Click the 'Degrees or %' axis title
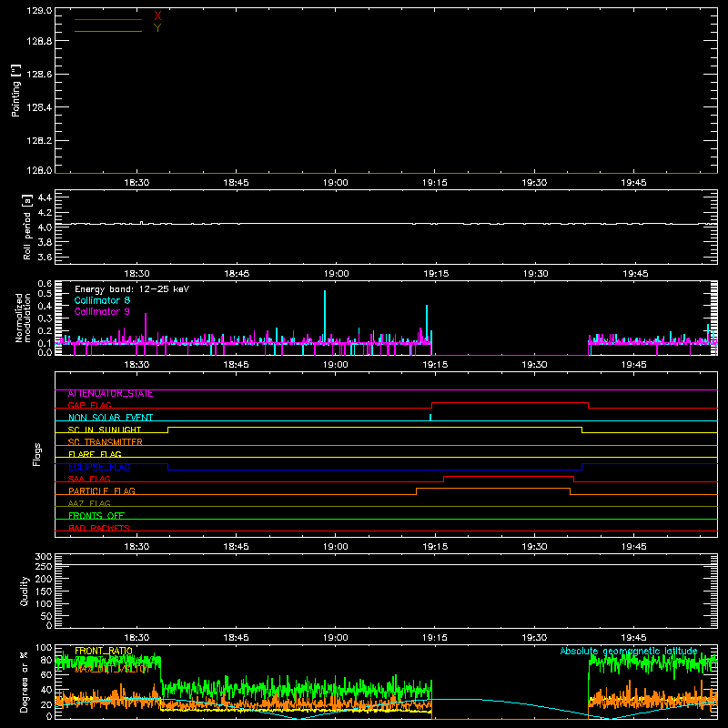 [25, 682]
